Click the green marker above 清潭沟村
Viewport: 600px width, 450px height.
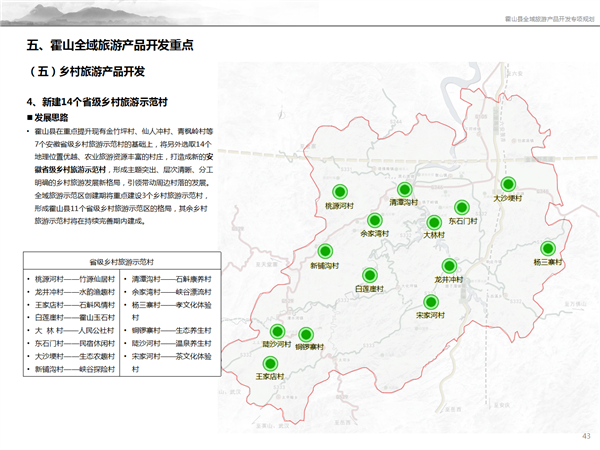click(404, 189)
